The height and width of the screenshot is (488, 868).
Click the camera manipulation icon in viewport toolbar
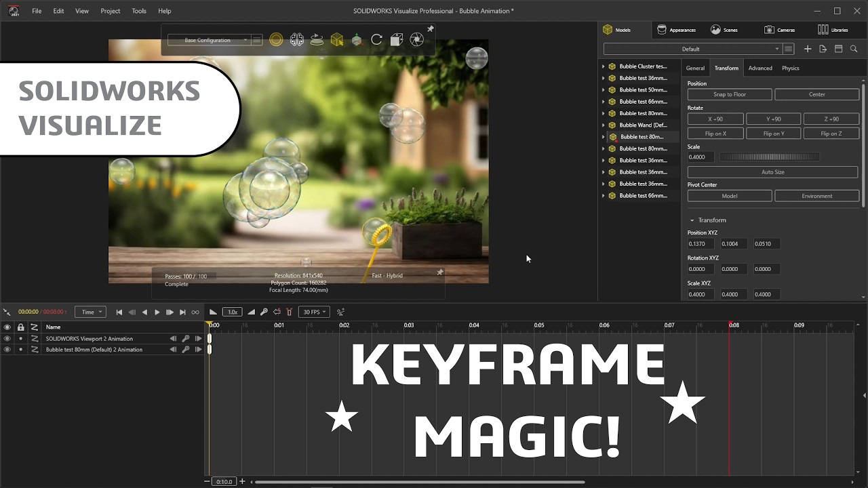click(x=296, y=40)
